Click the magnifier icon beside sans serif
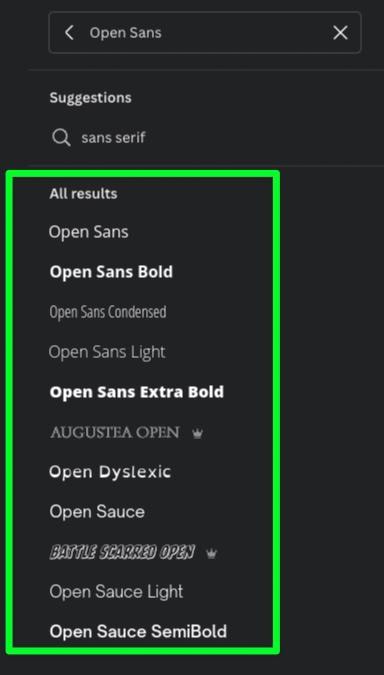This screenshot has width=384, height=675. click(61, 138)
